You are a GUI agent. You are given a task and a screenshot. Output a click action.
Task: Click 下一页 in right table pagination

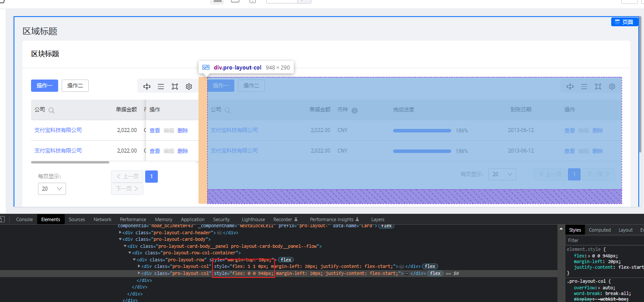click(599, 174)
